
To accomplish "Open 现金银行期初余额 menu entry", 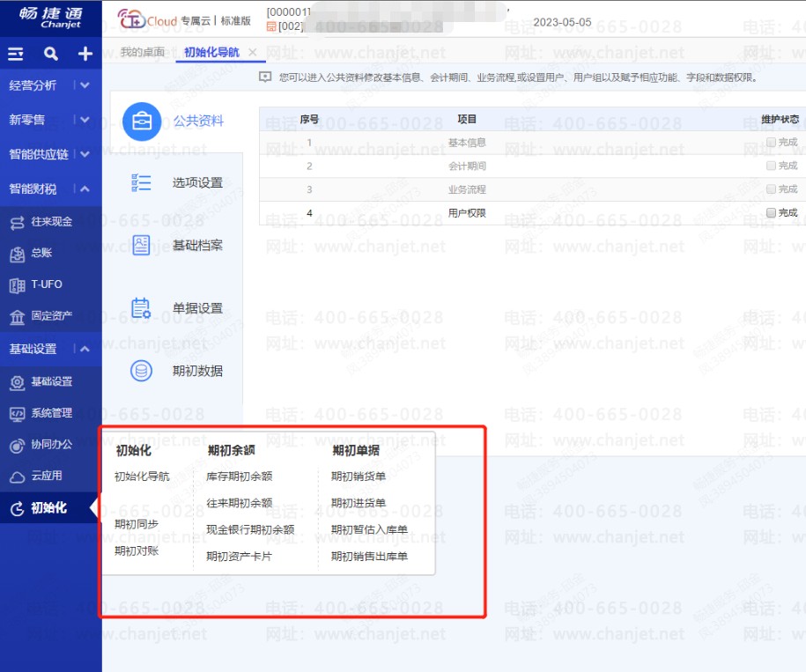I will point(250,529).
